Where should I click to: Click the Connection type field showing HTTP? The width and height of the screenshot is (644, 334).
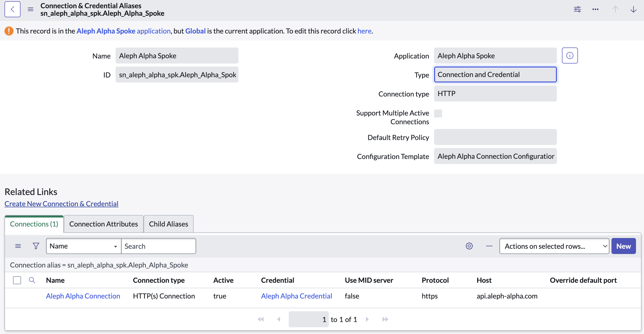pos(495,93)
